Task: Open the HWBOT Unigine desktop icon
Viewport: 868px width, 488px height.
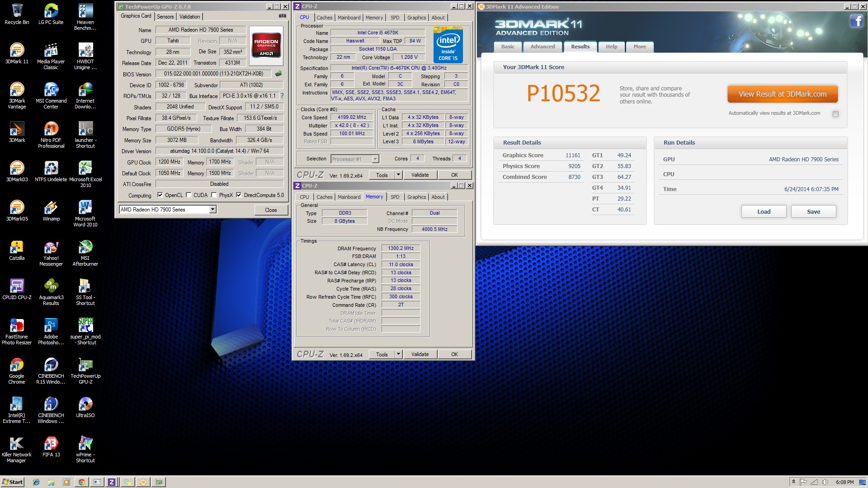Action: pos(85,56)
